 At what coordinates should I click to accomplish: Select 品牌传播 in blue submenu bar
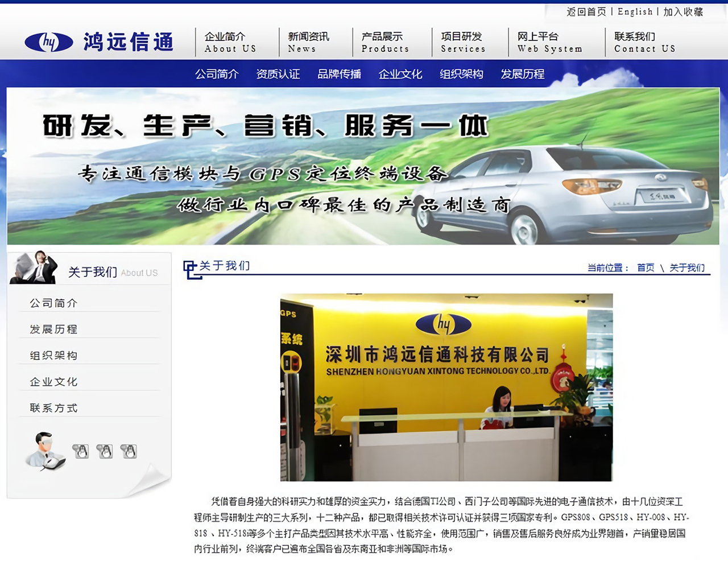click(x=339, y=74)
